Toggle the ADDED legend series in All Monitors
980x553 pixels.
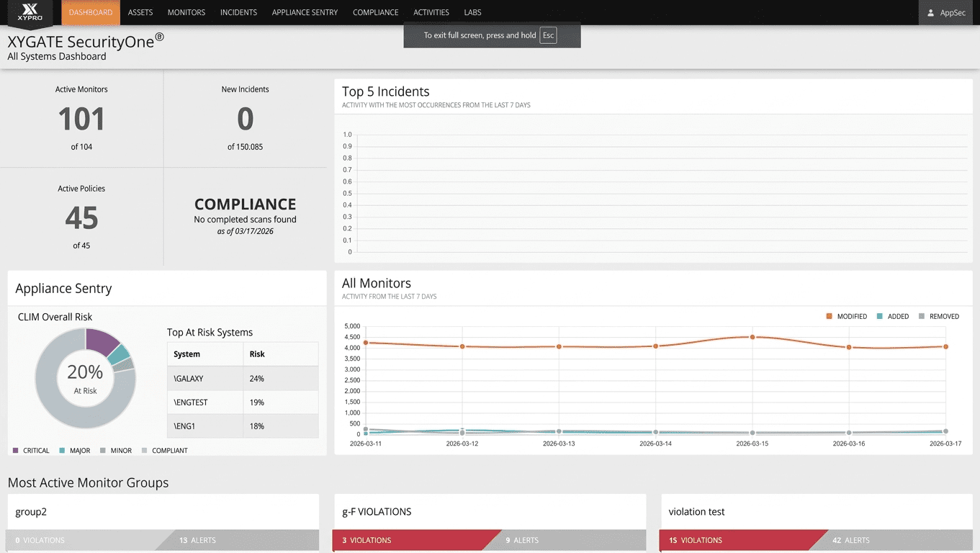tap(892, 317)
